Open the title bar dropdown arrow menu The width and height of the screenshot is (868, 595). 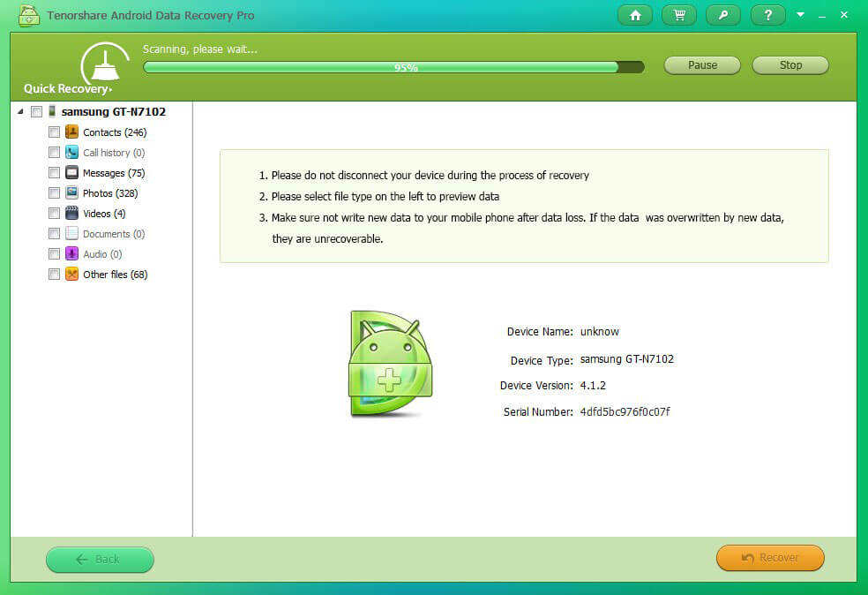(800, 15)
